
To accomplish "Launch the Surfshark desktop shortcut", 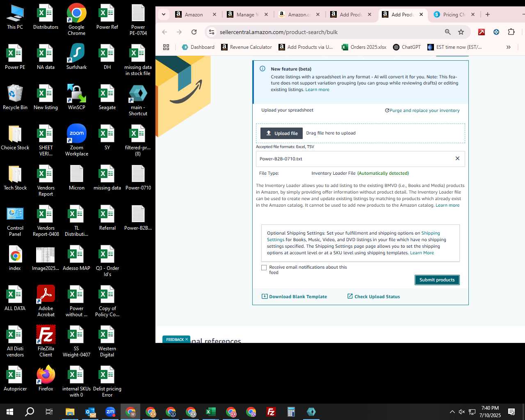I will (77, 57).
